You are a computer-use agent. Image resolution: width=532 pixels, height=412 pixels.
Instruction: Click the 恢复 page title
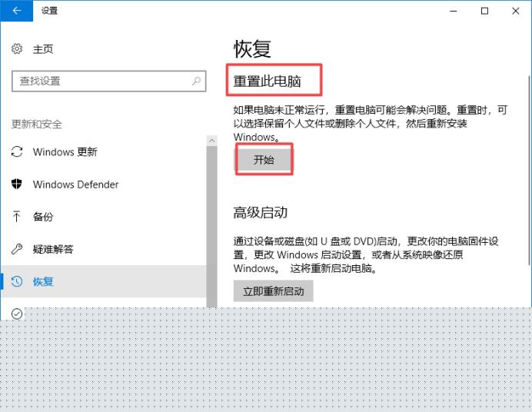coord(252,49)
